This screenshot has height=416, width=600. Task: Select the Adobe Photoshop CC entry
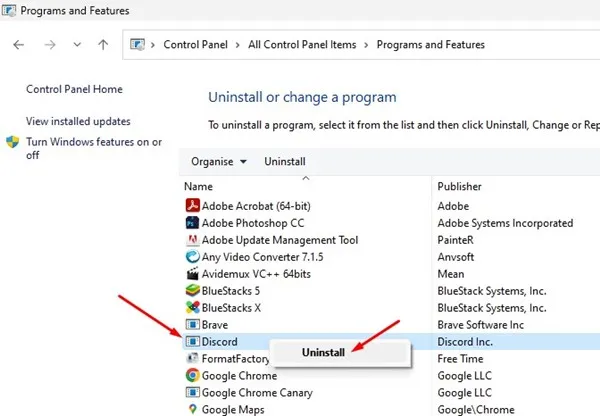pyautogui.click(x=253, y=223)
